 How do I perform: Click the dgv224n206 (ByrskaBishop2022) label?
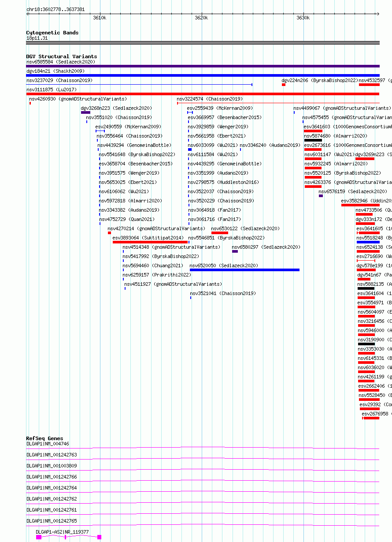coord(320,80)
